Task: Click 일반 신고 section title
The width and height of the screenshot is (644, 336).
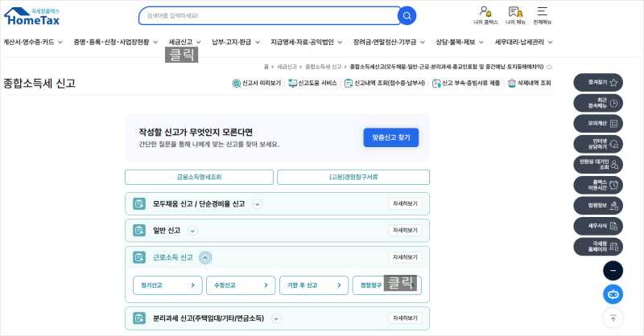Action: click(x=167, y=231)
